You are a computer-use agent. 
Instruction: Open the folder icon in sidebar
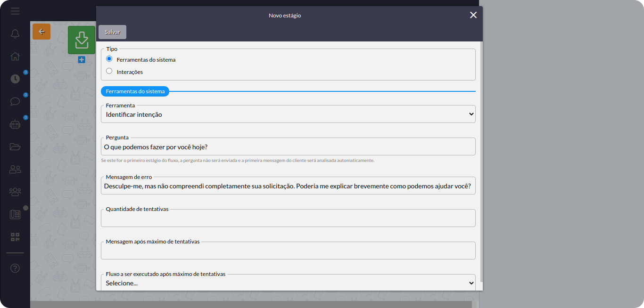click(15, 146)
